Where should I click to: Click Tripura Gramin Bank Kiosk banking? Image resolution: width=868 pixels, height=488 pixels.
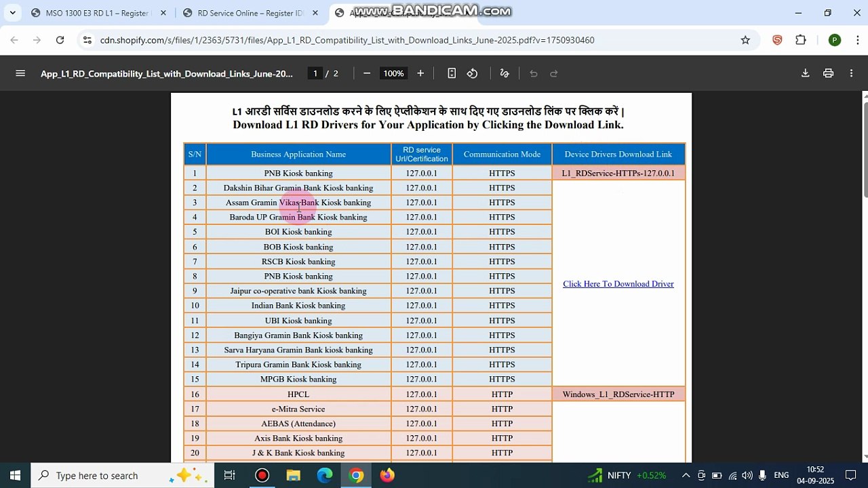point(298,365)
